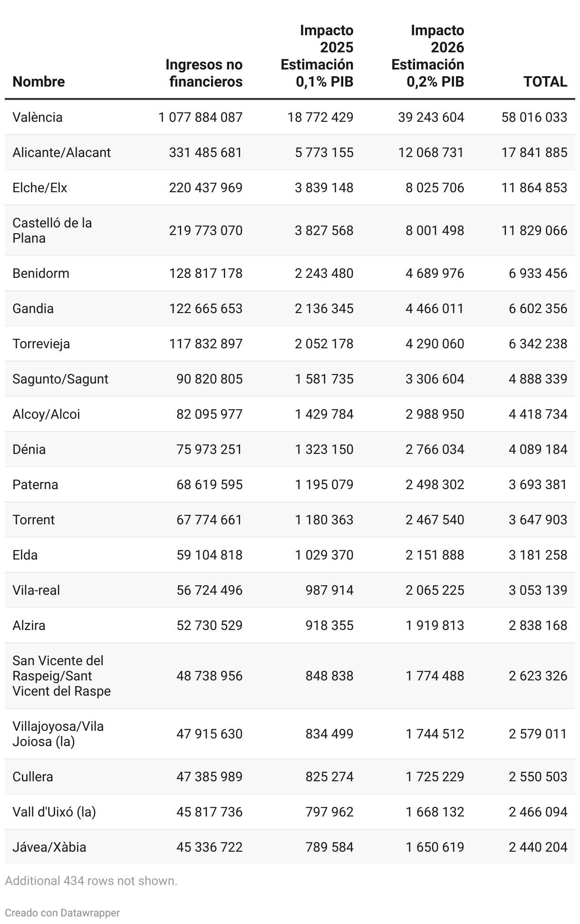Select the Paterna row name
This screenshot has width=580, height=924.
tap(35, 484)
